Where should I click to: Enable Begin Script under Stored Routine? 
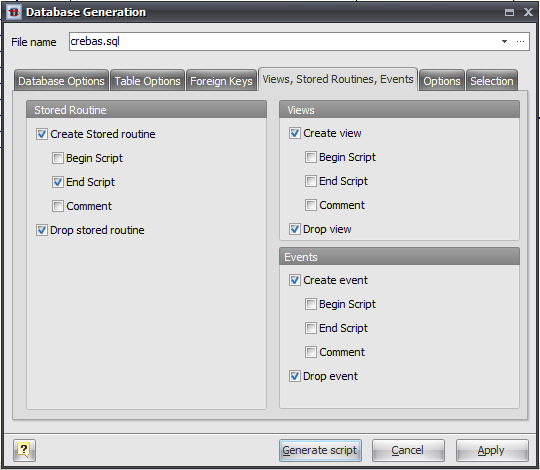click(x=58, y=158)
